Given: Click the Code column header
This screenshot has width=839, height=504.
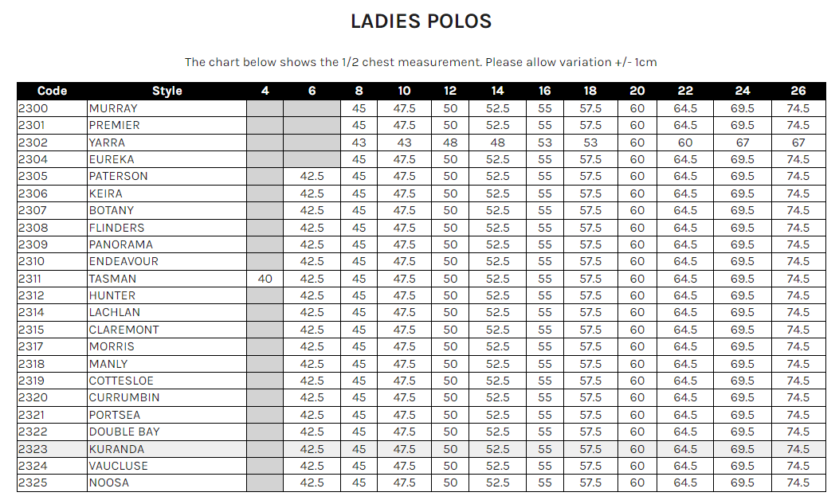Looking at the screenshot, I should coord(52,91).
